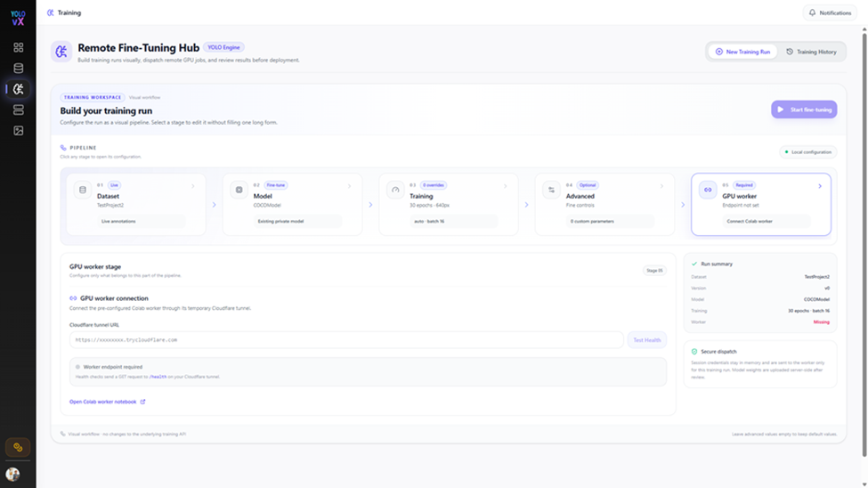Viewport: 868px width, 488px height.
Task: Click the Advanced stage sliders icon
Action: tap(551, 190)
